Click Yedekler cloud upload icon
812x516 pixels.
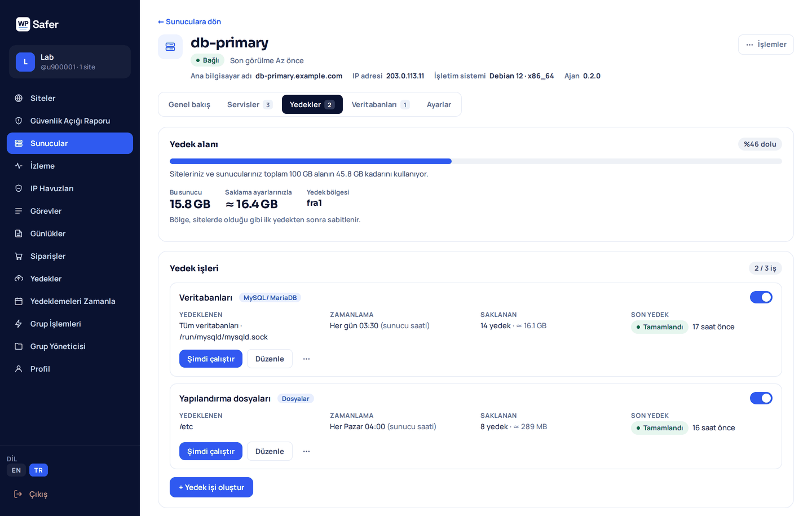[x=19, y=279]
